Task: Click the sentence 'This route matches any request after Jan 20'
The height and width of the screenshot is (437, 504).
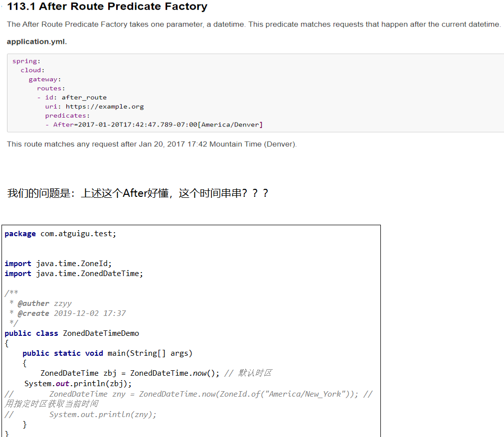Action: pyautogui.click(x=152, y=144)
